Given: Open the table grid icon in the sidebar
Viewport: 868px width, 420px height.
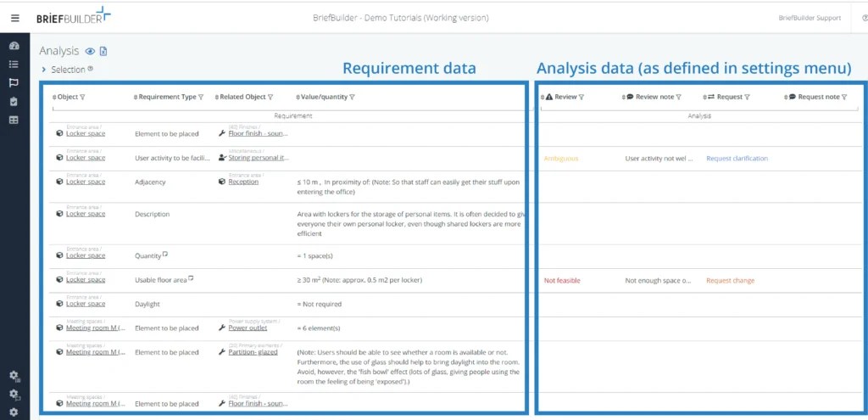Looking at the screenshot, I should pos(14,120).
